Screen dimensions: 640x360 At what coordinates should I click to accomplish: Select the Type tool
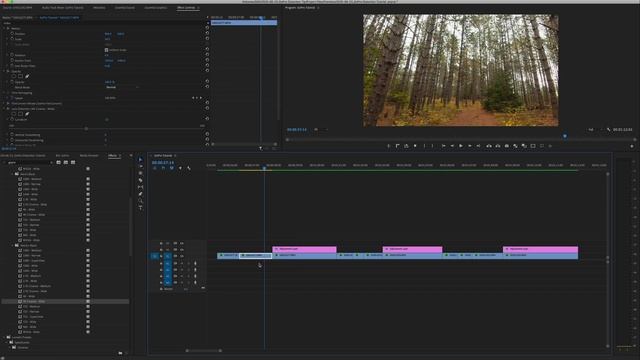pos(140,208)
